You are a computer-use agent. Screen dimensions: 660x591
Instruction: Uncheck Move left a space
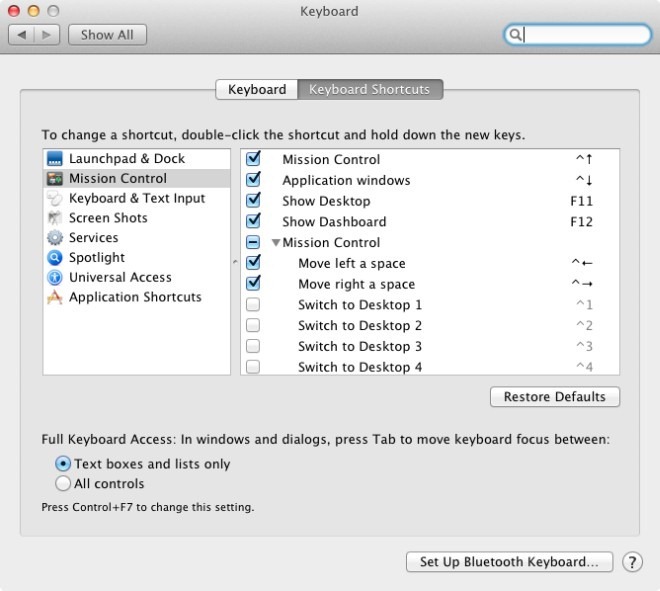pos(253,262)
